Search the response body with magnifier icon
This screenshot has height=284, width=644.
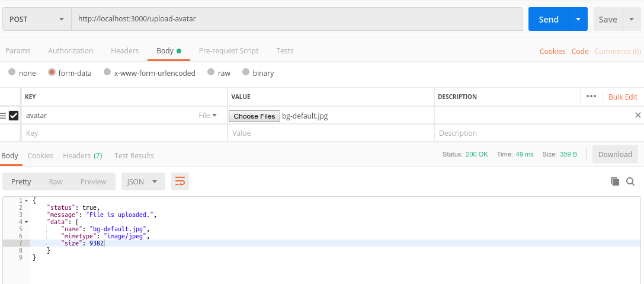click(630, 181)
